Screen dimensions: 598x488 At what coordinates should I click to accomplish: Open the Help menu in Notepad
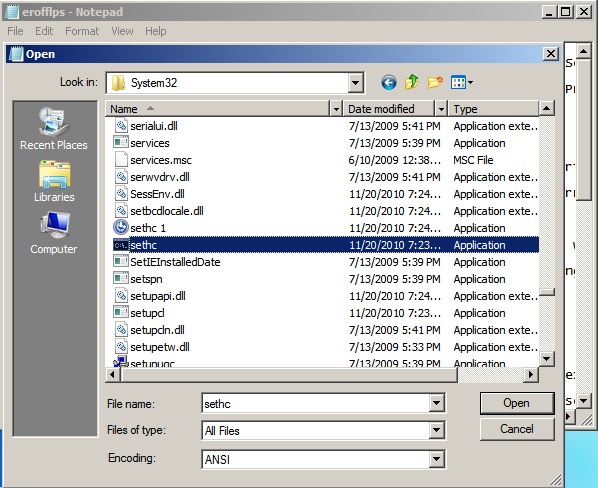pyautogui.click(x=155, y=31)
